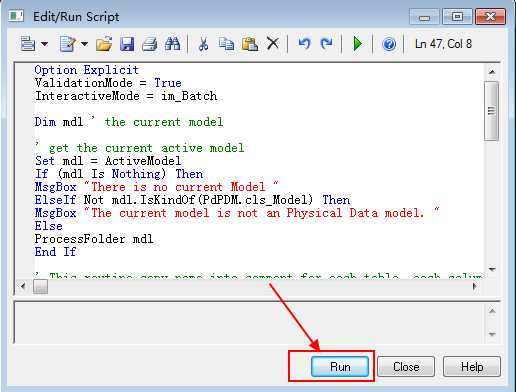
Task: Click the Edit menu icon in toolbar
Action: point(28,44)
